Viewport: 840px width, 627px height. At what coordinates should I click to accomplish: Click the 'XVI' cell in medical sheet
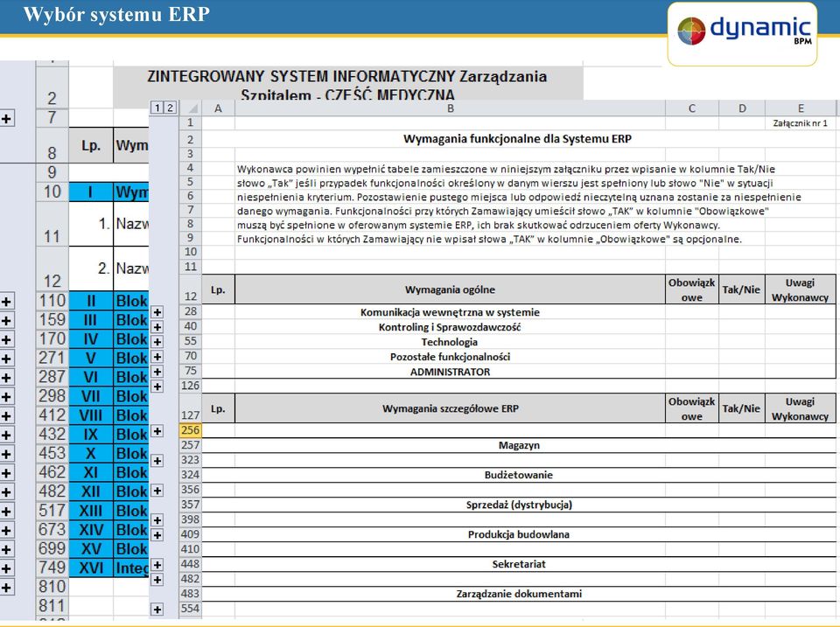click(91, 568)
